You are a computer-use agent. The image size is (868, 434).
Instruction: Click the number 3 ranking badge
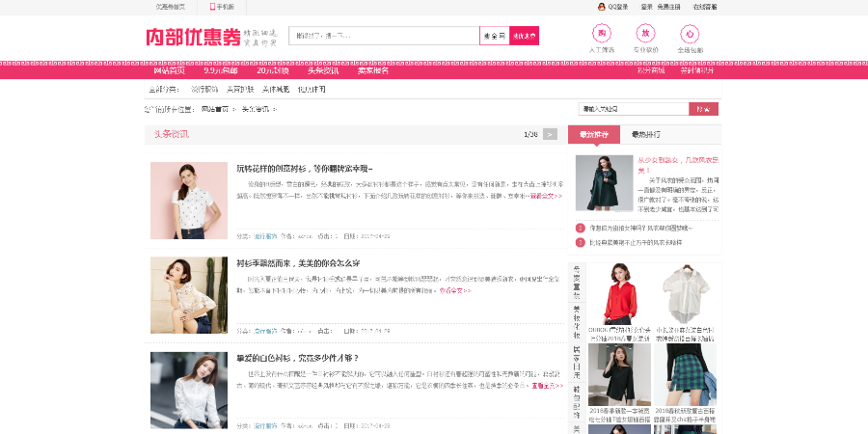[581, 242]
